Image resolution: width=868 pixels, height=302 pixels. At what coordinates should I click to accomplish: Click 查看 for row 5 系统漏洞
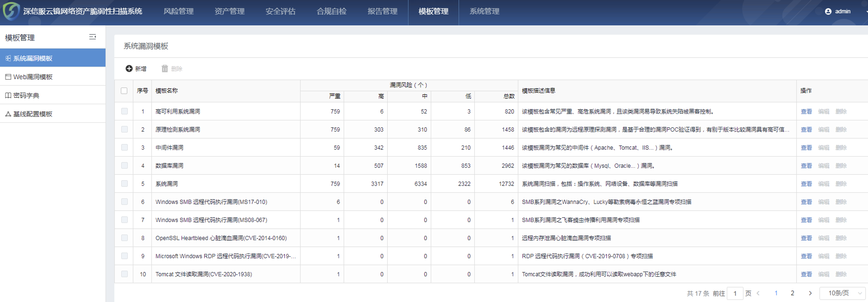coord(806,183)
